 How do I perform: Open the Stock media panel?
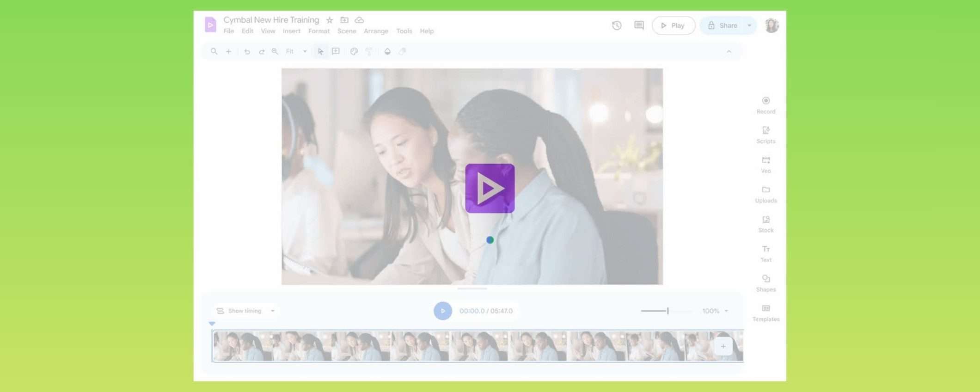766,224
